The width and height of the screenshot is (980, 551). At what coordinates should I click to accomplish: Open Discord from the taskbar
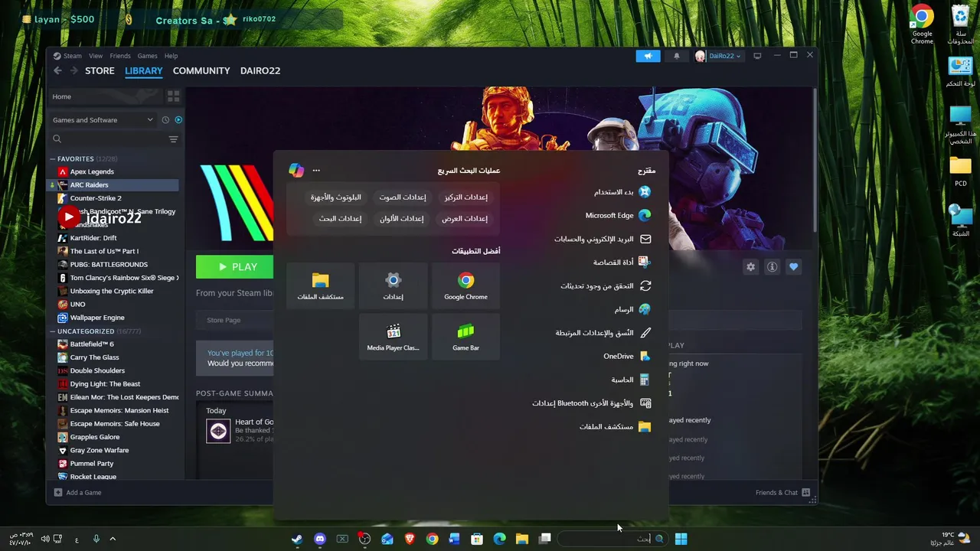320,539
